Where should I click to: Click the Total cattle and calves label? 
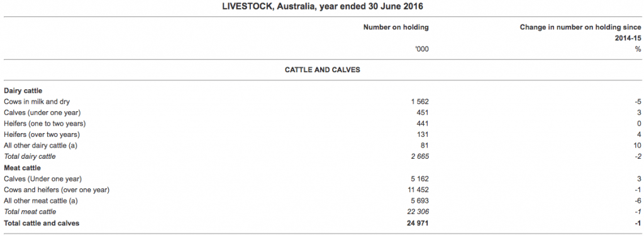(42, 223)
